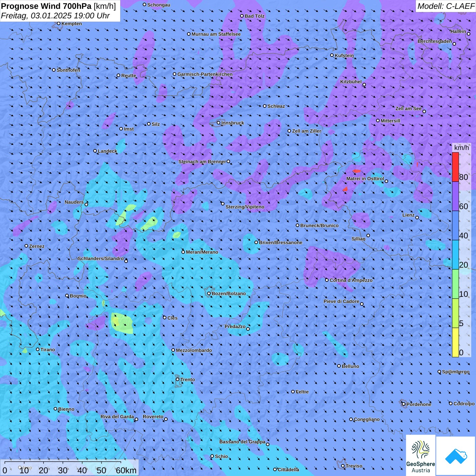Click the Garmisch-Partenkirchen label
Viewport: 476px width, 476px height.
pyautogui.click(x=205, y=74)
